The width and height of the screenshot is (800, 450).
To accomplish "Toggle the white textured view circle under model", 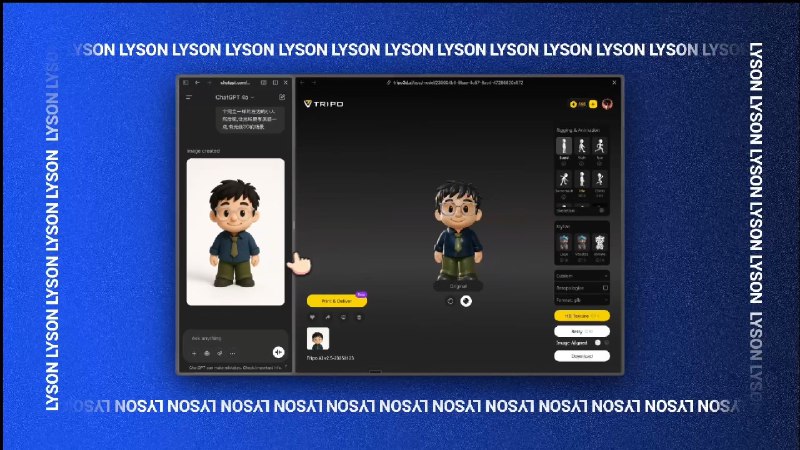I will coord(466,301).
